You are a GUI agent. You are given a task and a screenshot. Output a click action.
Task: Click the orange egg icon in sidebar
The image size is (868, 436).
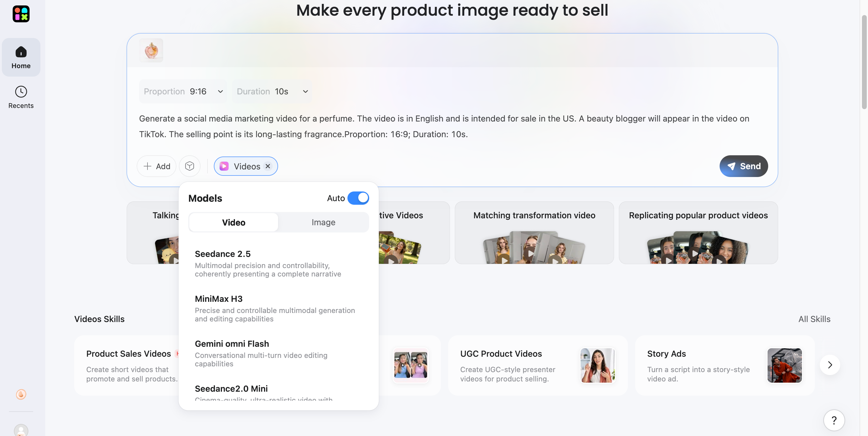click(x=21, y=394)
